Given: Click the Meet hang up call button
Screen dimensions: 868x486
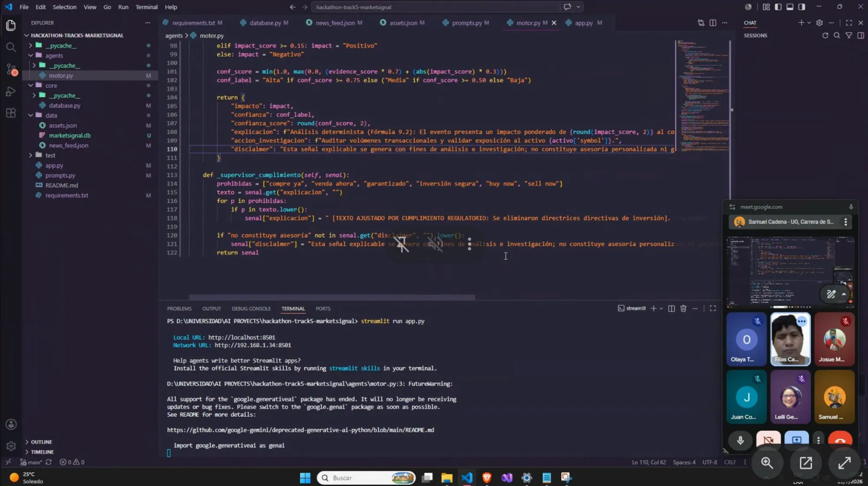Looking at the screenshot, I should [x=840, y=440].
